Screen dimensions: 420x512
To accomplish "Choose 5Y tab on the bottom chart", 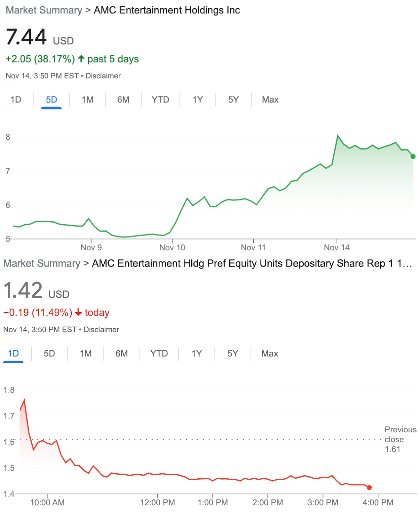I will [233, 354].
